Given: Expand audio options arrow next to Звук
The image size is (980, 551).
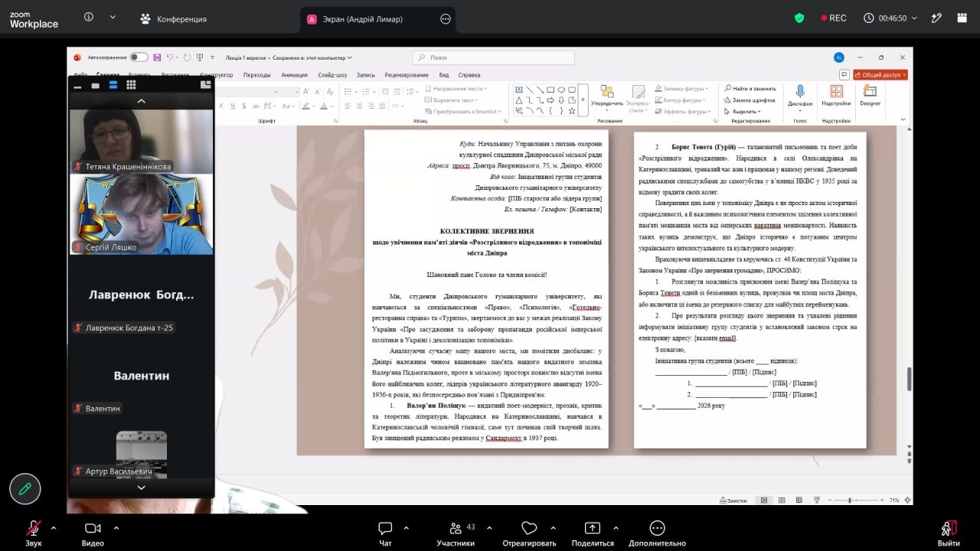Looking at the screenshot, I should [x=53, y=527].
